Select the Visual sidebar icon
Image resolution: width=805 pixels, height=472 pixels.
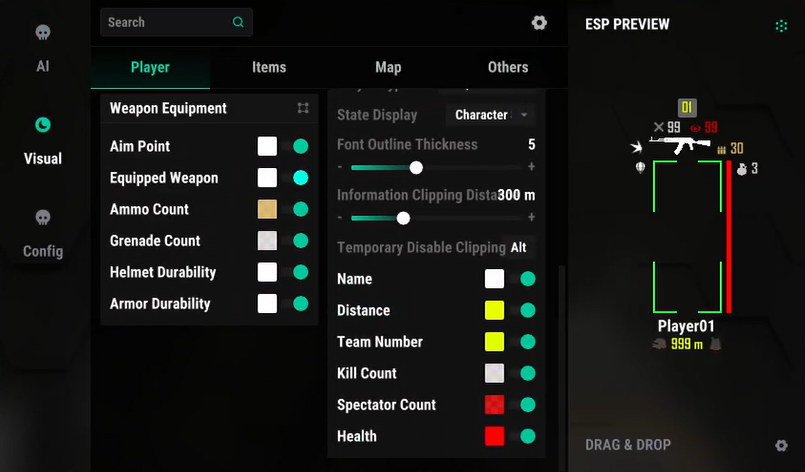[x=42, y=126]
